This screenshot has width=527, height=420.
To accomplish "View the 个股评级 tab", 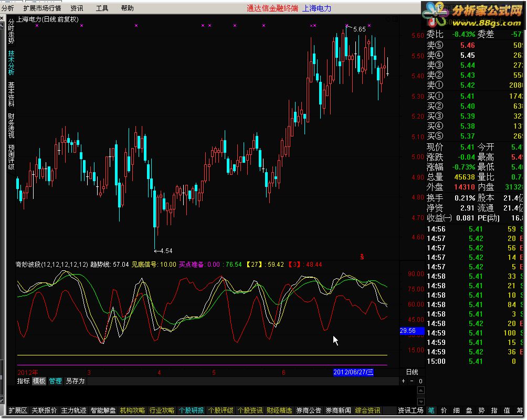I will 221,410.
